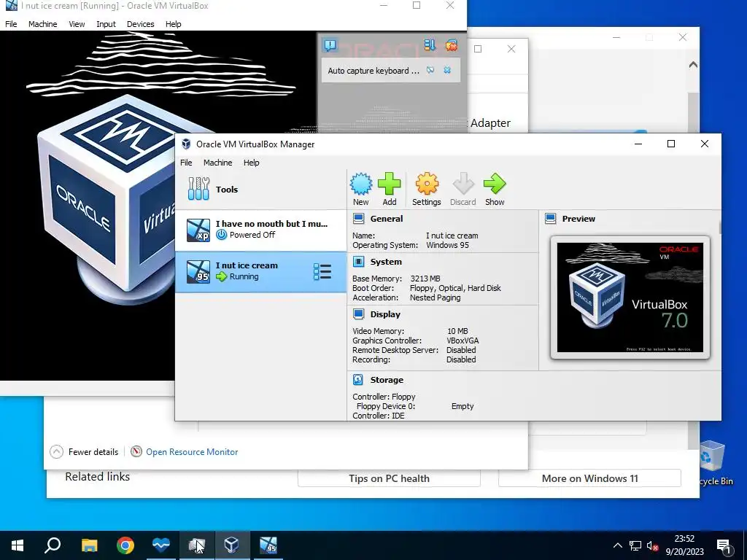The height and width of the screenshot is (560, 747).
Task: Open PC Health Check from taskbar
Action: point(161,545)
